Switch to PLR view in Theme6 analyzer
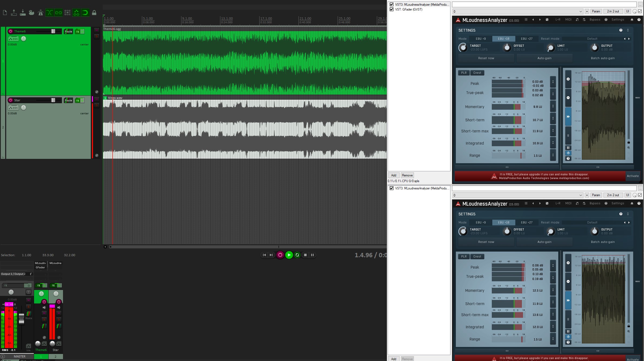This screenshot has width=644, height=361. pyautogui.click(x=464, y=73)
